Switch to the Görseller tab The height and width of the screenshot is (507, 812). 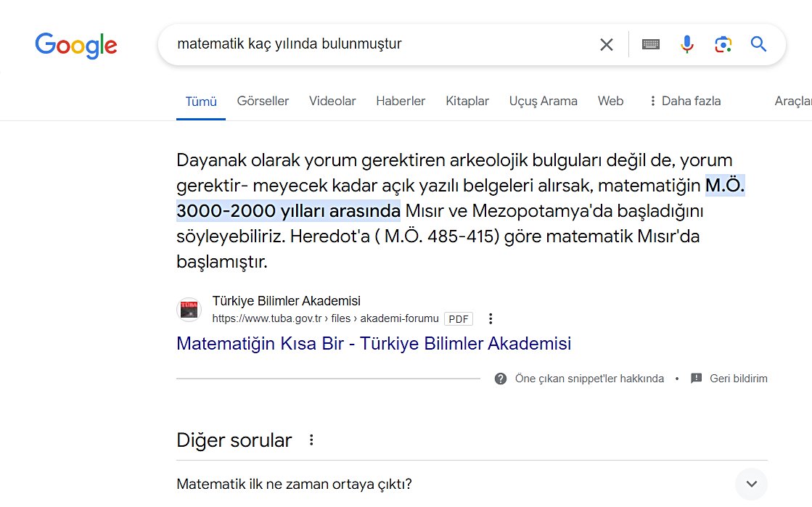point(263,101)
